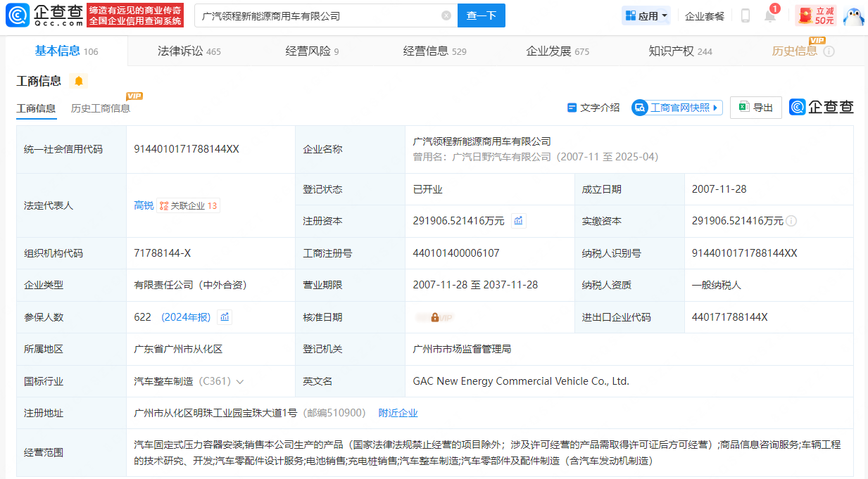Open the 2024年报 link
Screen dimensions: 868x479
click(x=186, y=317)
